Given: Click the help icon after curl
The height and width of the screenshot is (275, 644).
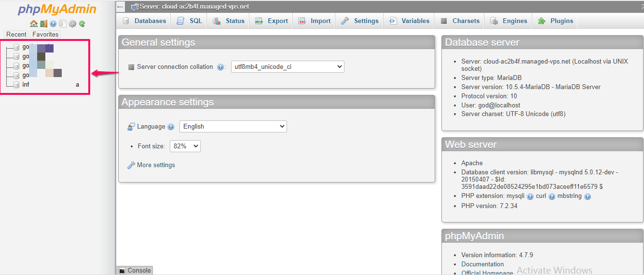Looking at the screenshot, I should tap(552, 196).
